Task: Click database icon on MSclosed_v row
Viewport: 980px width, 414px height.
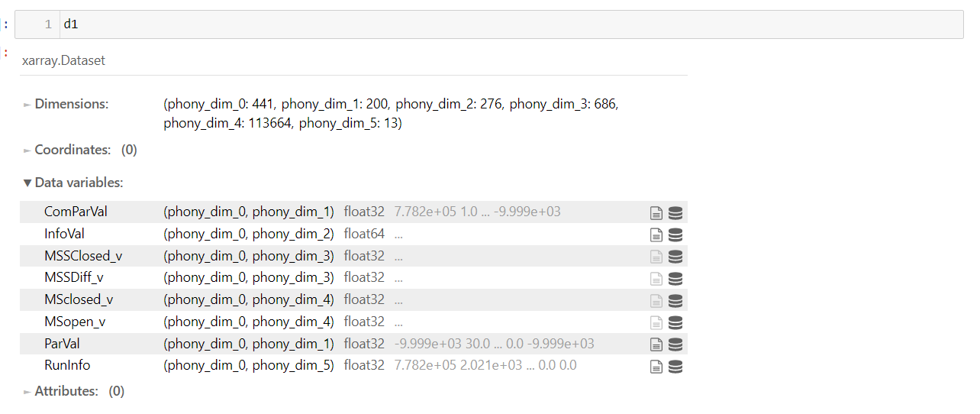Action: click(675, 300)
